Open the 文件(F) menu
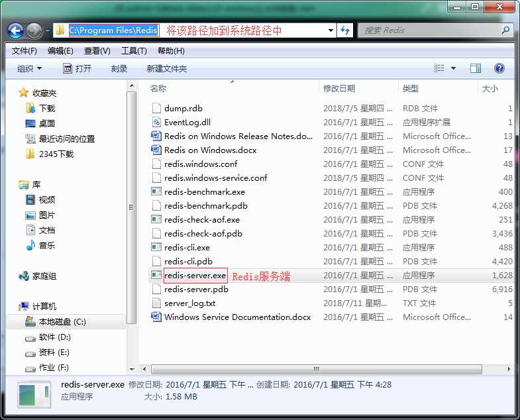Image resolution: width=520 pixels, height=420 pixels. [x=25, y=51]
